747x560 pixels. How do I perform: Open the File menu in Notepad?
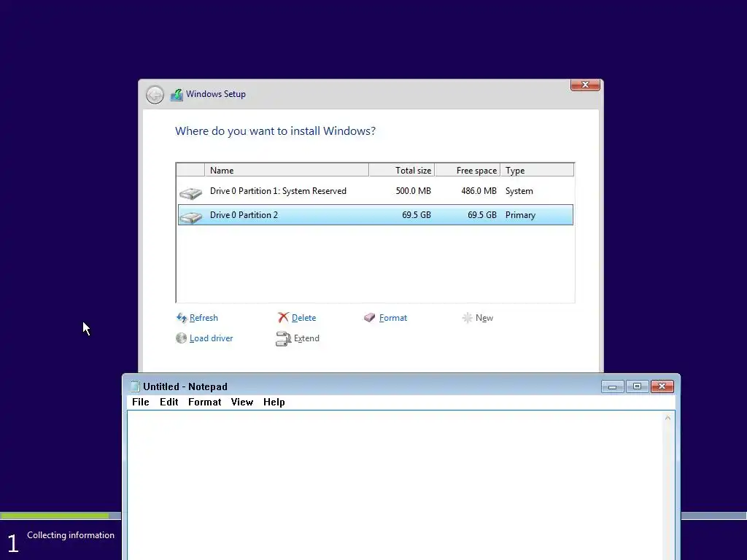point(141,402)
